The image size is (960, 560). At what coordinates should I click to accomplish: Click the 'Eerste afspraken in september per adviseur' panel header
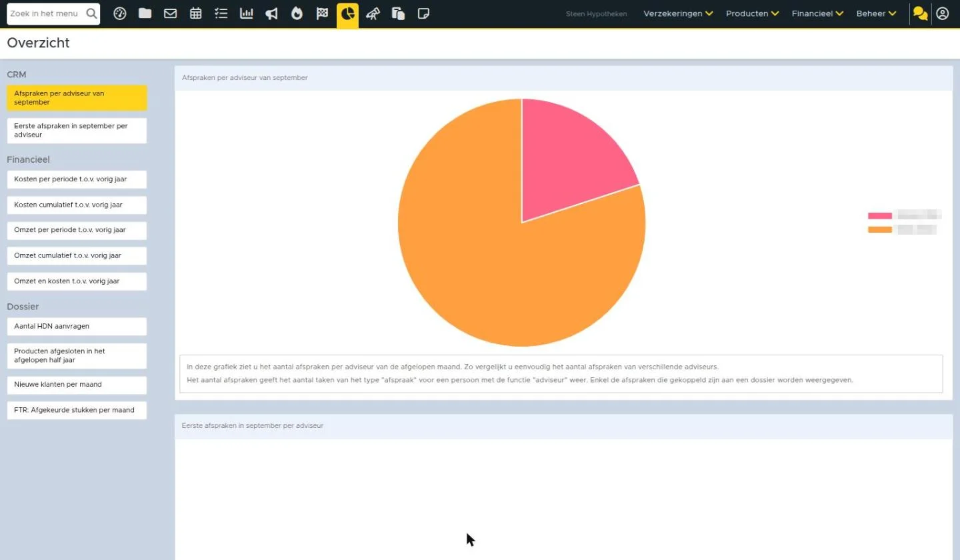click(563, 426)
